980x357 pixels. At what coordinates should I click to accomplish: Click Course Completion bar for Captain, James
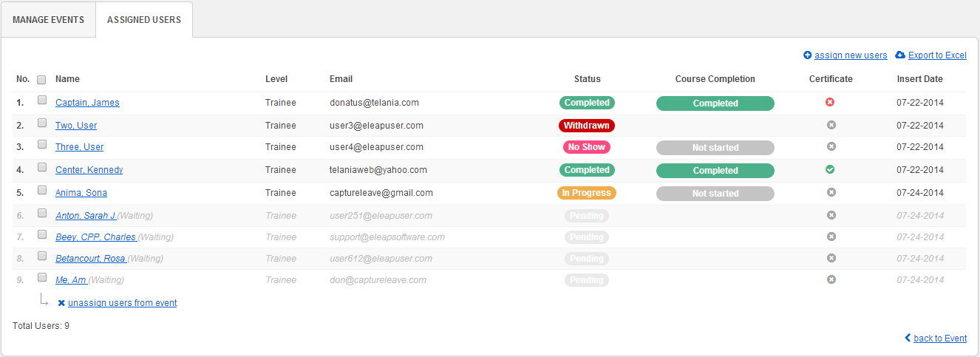[715, 103]
